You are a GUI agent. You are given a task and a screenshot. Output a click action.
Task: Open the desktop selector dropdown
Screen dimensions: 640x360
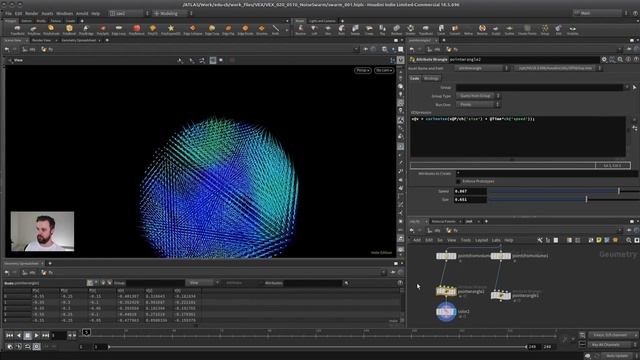coord(129,13)
